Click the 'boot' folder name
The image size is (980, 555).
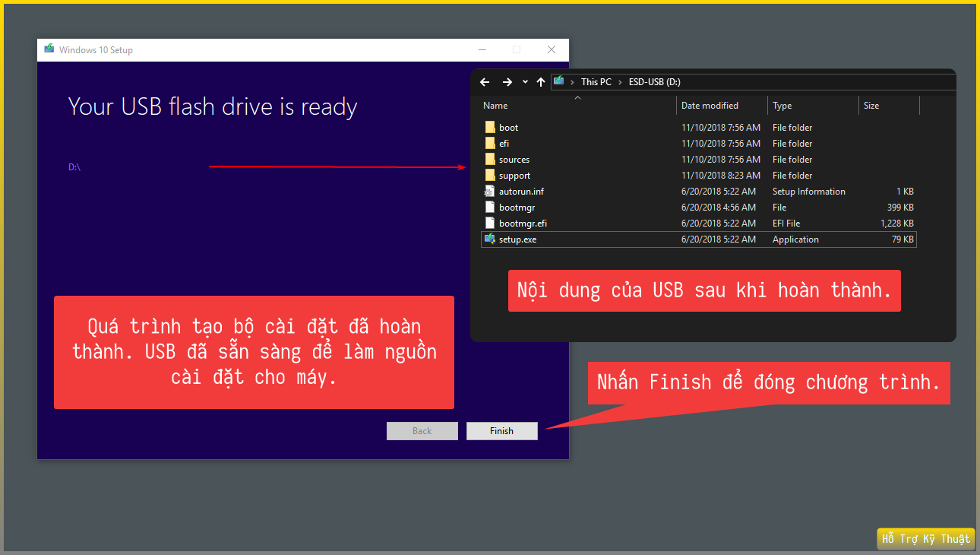tap(508, 128)
